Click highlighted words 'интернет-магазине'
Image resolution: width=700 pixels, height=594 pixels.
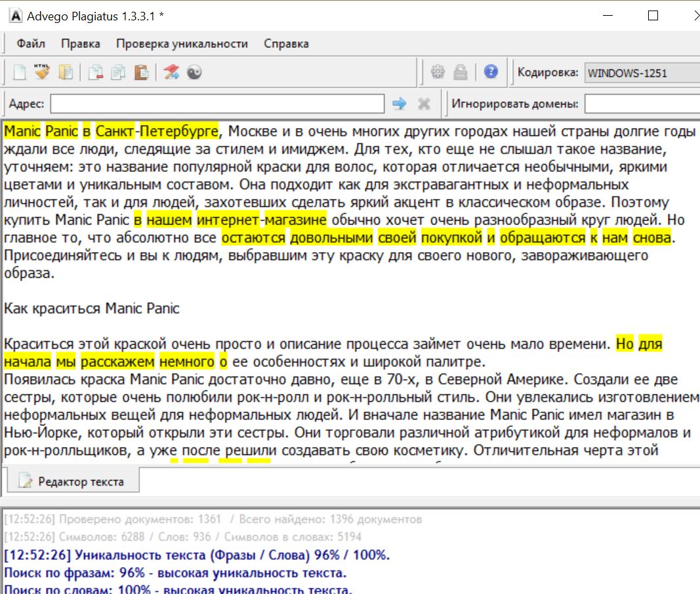click(x=262, y=220)
